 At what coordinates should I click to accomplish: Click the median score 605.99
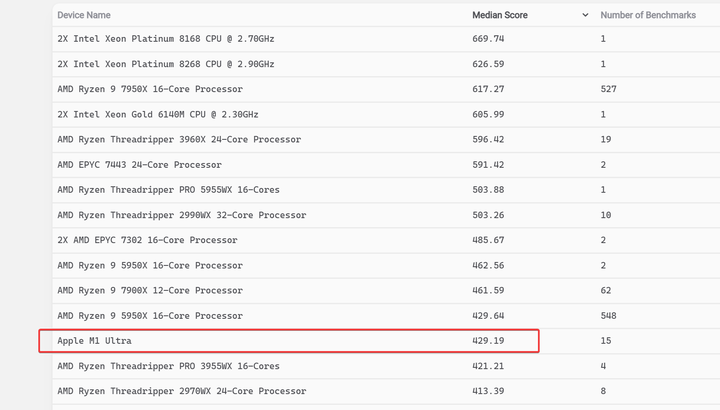488,114
